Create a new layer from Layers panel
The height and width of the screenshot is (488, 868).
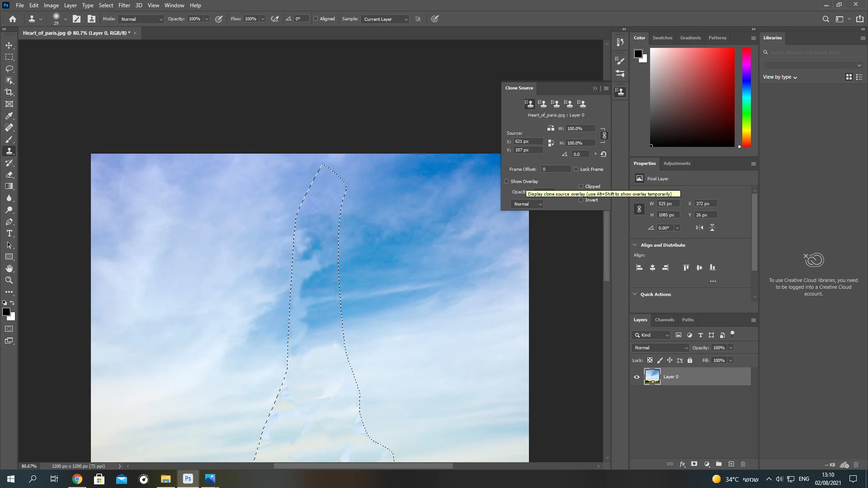tap(731, 464)
